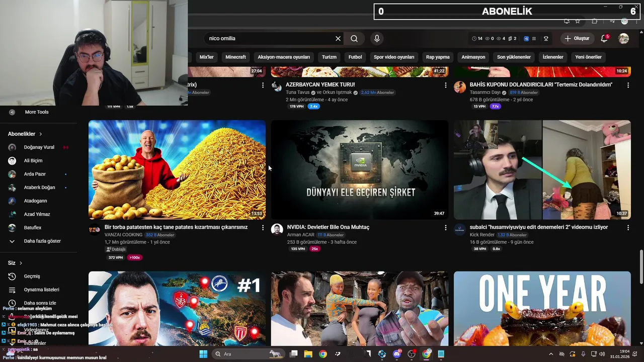Click the page vertical scrollbar thumb
Image resolution: width=644 pixels, height=362 pixels.
(641, 267)
